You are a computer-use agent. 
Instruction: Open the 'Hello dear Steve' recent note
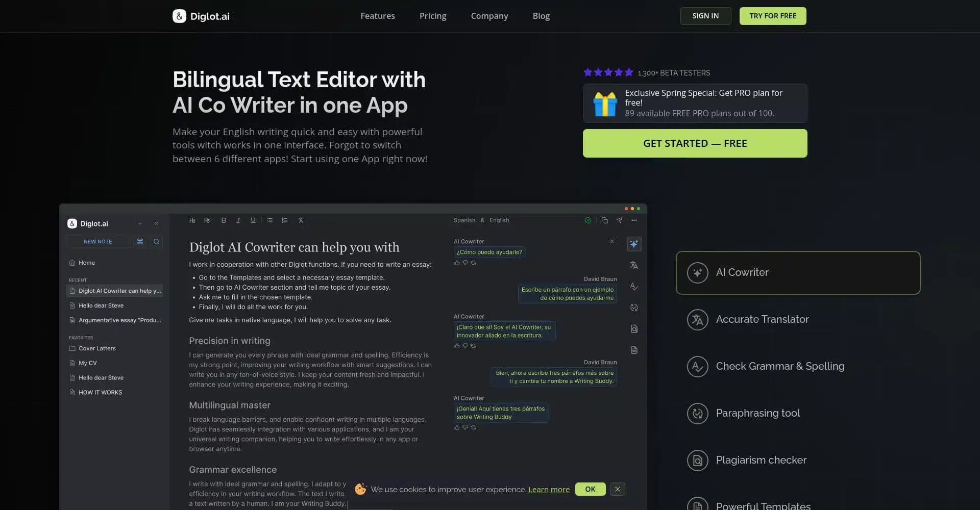pos(101,305)
